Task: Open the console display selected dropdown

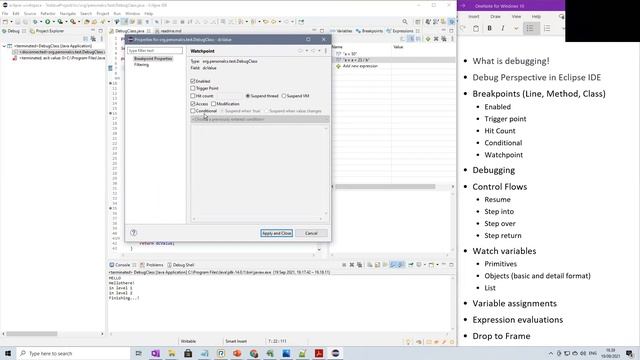Action: [x=424, y=265]
